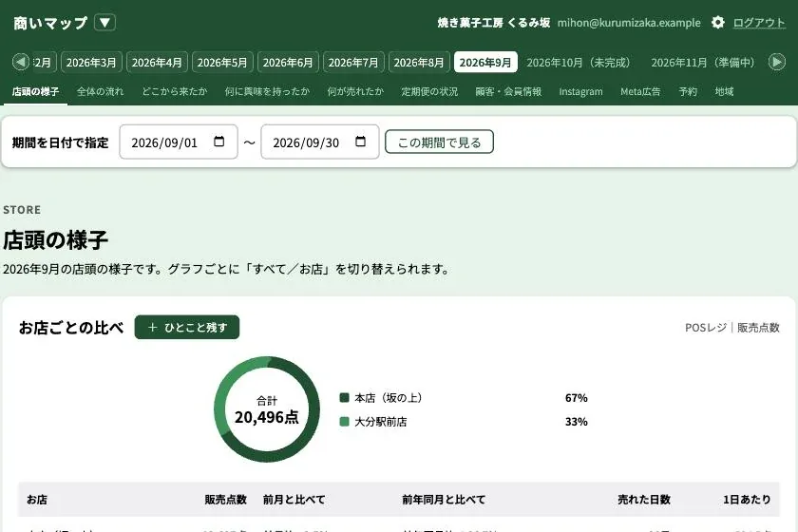This screenshot has width=798, height=532.
Task: Click the 本店（坂の上） legend label
Action: [389, 398]
